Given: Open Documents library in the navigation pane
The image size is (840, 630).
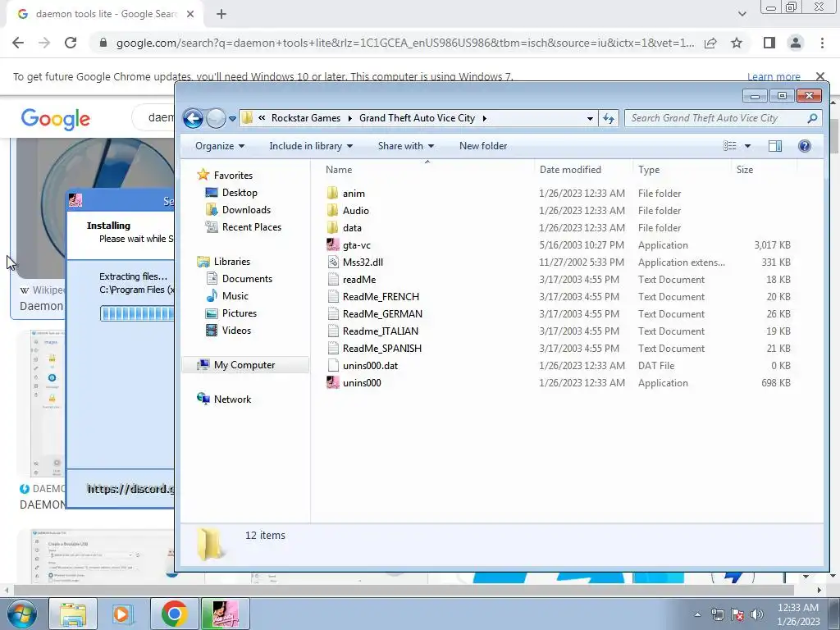Looking at the screenshot, I should click(247, 279).
